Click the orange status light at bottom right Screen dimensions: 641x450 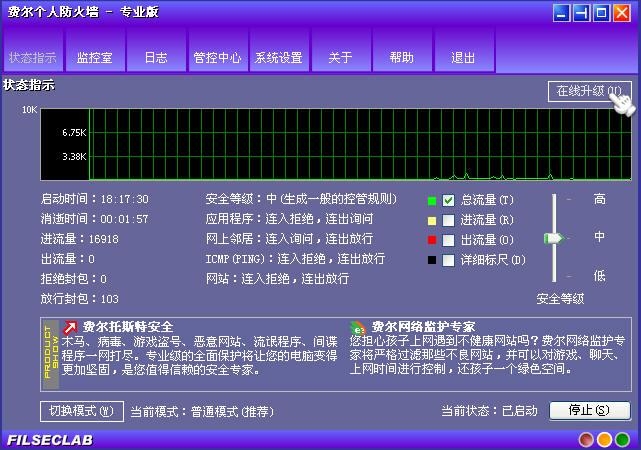tap(605, 439)
